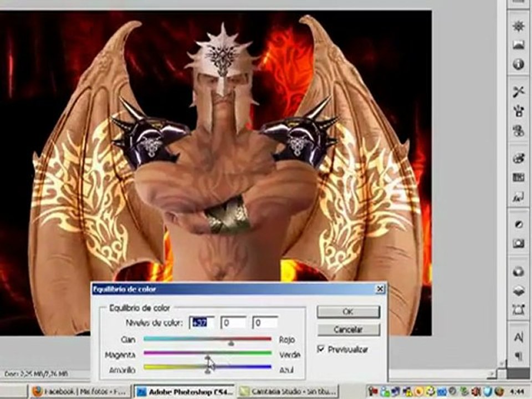Open the Paragraph panel icon
532x399 pixels.
pyautogui.click(x=519, y=356)
